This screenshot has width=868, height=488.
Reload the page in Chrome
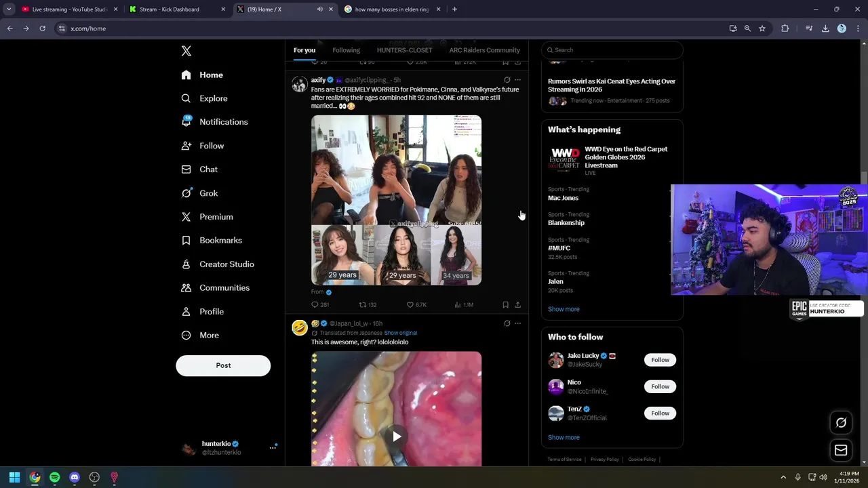click(42, 28)
